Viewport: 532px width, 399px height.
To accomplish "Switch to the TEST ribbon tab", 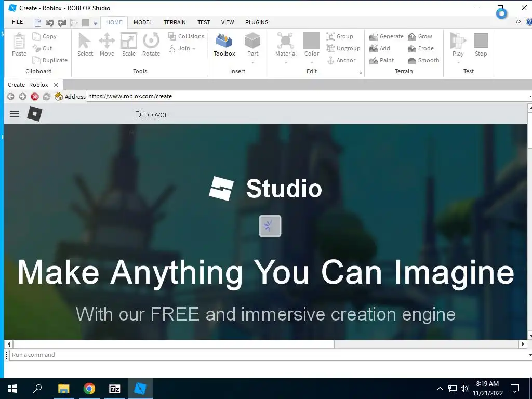I will (204, 22).
